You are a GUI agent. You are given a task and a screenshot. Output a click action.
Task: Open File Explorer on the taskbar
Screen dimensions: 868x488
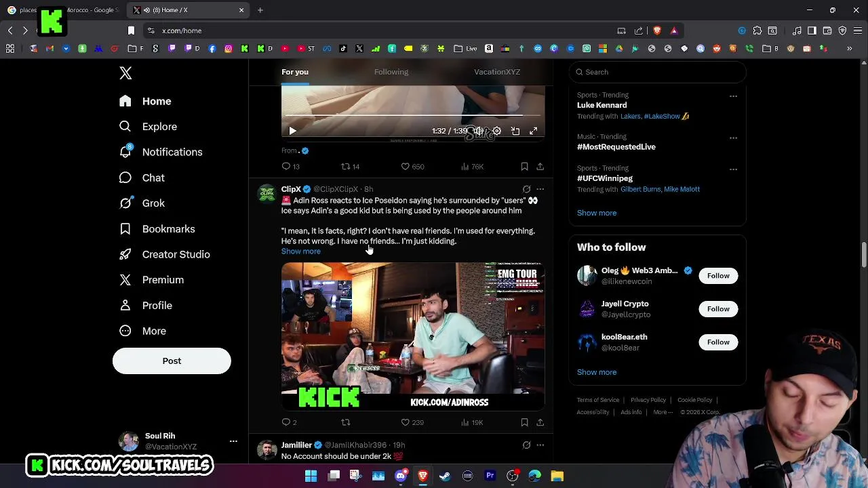557,476
